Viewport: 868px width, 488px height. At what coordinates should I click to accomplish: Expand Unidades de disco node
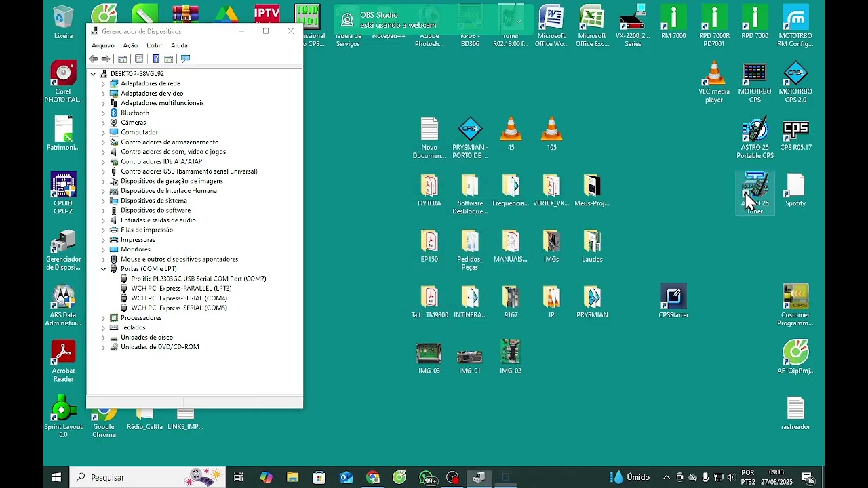coord(104,338)
